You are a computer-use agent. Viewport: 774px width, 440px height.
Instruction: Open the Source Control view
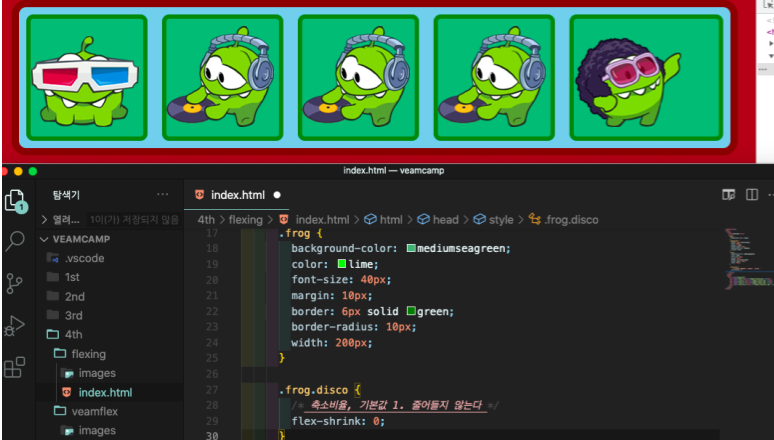tap(15, 283)
